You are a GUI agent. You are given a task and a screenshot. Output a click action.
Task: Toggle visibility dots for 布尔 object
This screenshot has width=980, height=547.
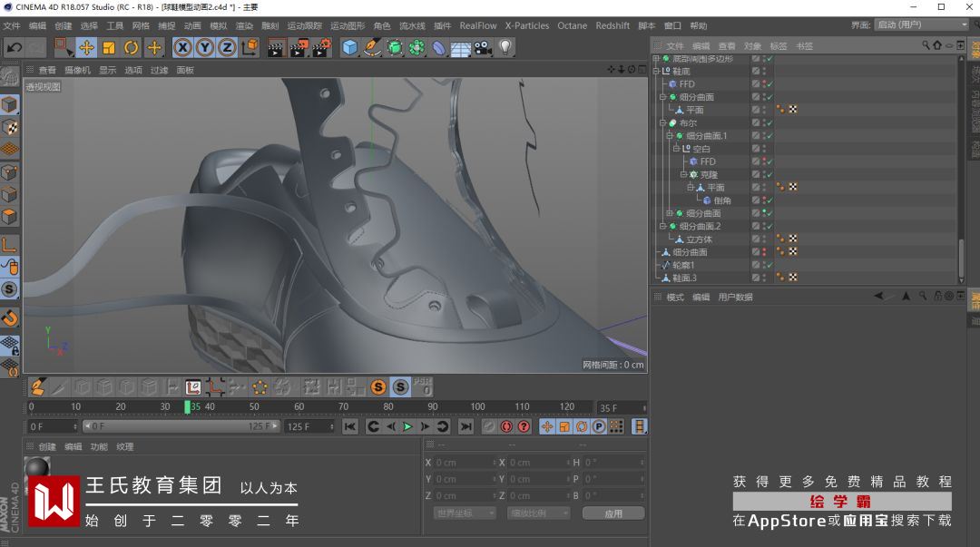click(764, 123)
